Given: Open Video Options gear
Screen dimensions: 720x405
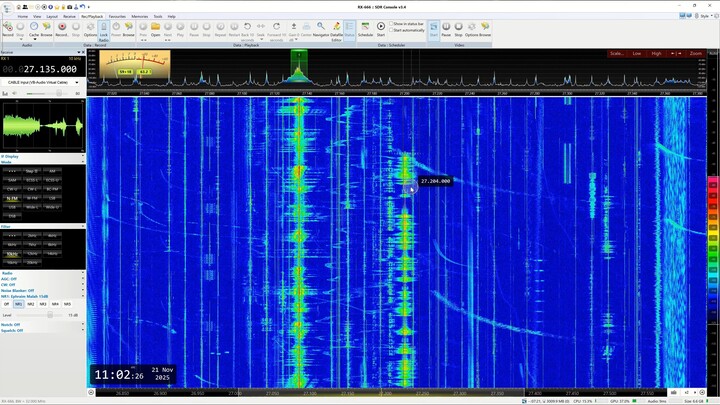Looking at the screenshot, I should click(472, 29).
